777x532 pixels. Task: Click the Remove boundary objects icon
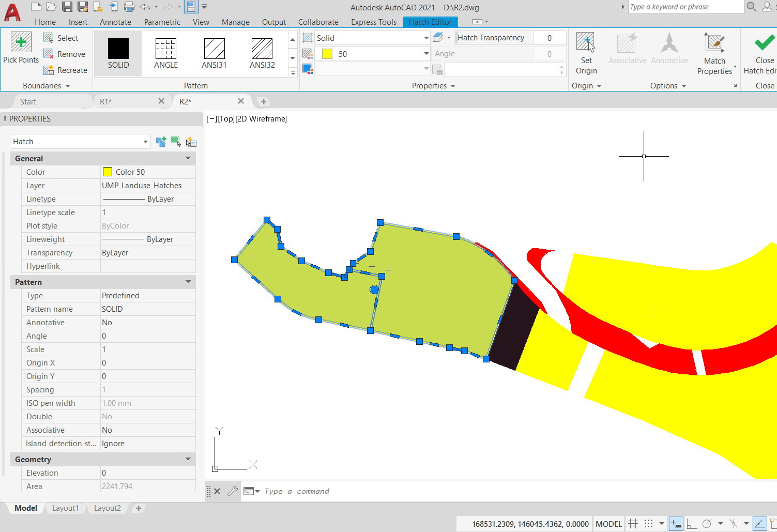(x=48, y=54)
